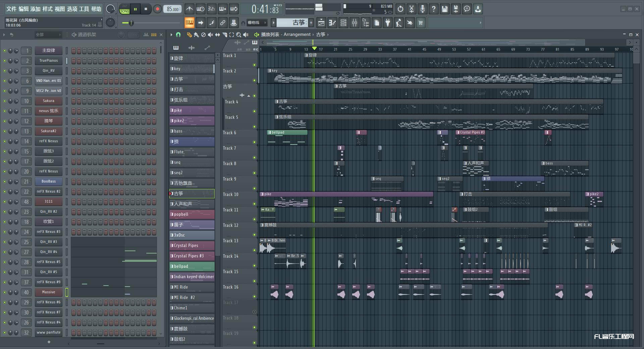Mute Track 1 green toggle
This screenshot has width=644, height=349.
click(x=254, y=65)
